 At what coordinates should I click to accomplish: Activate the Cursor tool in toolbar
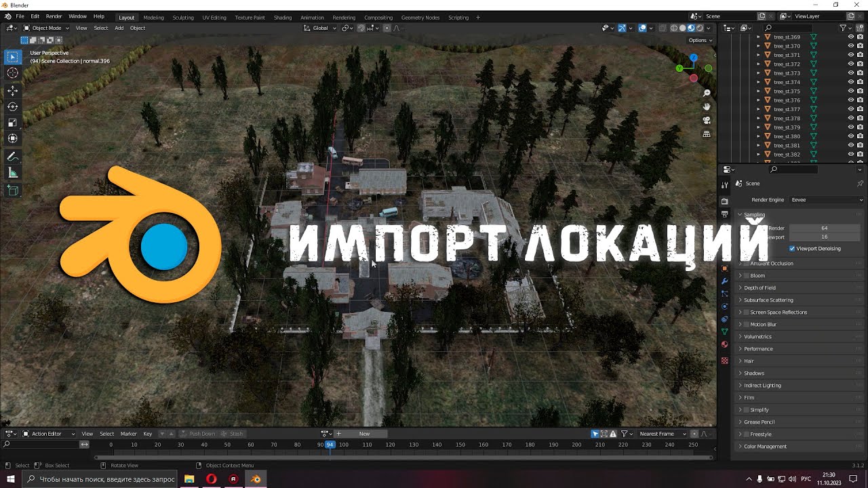[12, 73]
